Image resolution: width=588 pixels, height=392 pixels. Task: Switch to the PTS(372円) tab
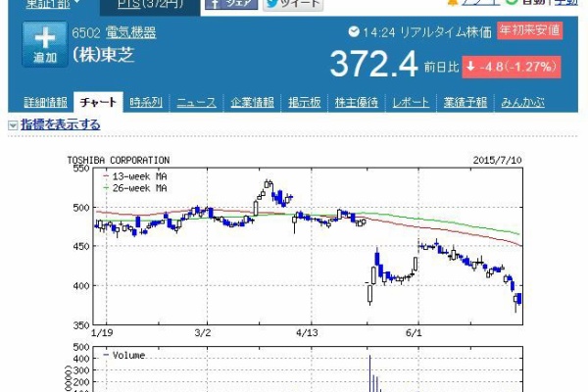pos(150,4)
